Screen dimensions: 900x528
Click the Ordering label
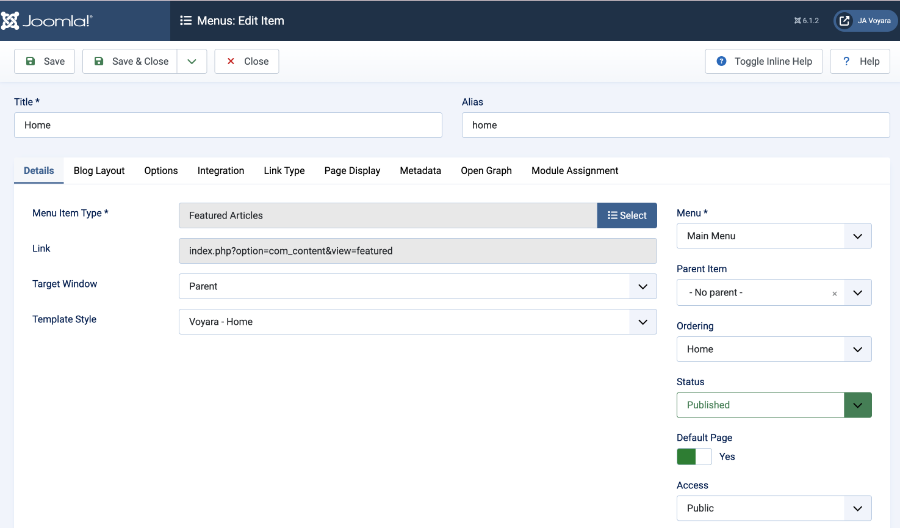coord(695,326)
